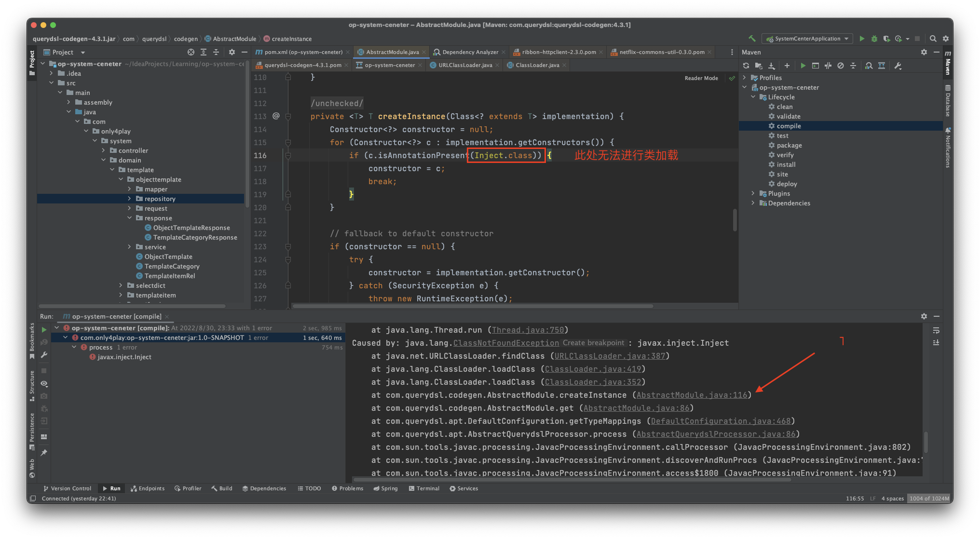Click memory indicator 1004 of 1024M
This screenshot has height=539, width=980.
pyautogui.click(x=929, y=499)
